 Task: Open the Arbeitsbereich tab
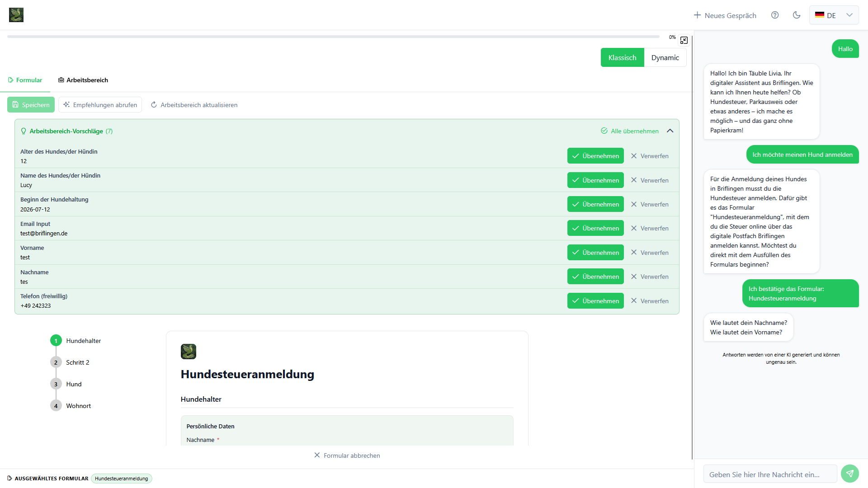[x=83, y=80]
